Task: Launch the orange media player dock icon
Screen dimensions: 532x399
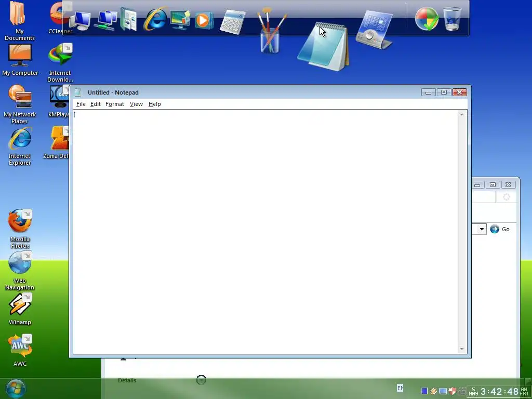Action: tap(204, 20)
